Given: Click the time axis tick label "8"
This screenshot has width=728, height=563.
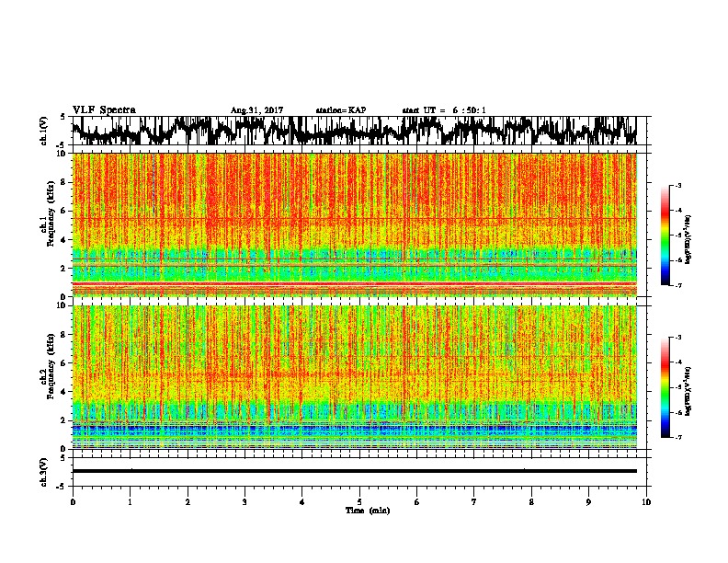Looking at the screenshot, I should pyautogui.click(x=531, y=502).
